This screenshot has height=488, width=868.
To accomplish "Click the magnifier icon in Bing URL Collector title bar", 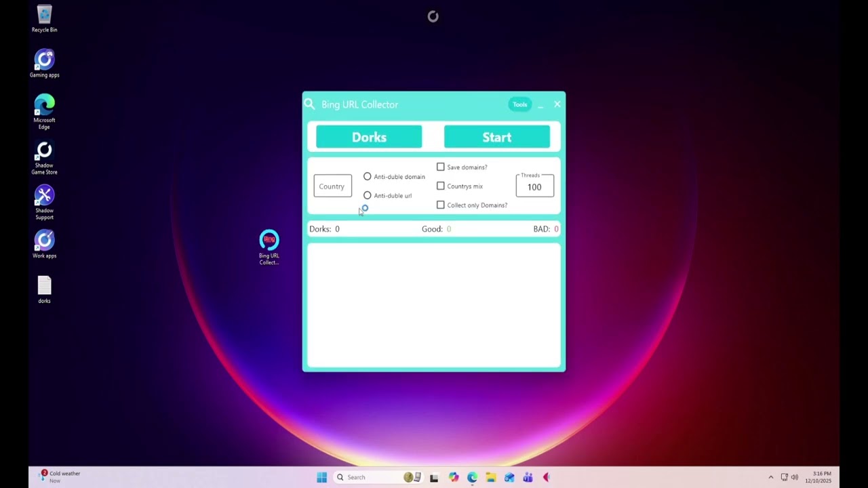I will pyautogui.click(x=309, y=104).
